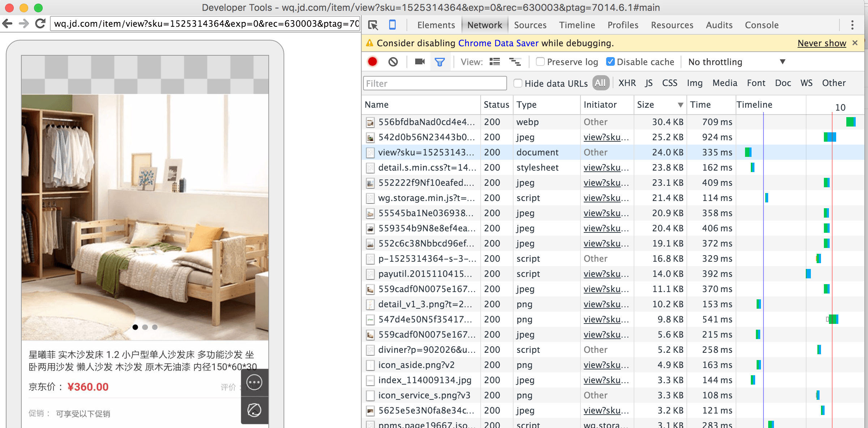This screenshot has width=868, height=428.
Task: Filter requests by CSS
Action: click(669, 83)
